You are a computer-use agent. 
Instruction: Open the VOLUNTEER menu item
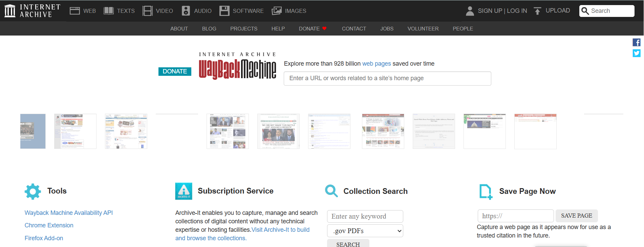click(x=423, y=29)
